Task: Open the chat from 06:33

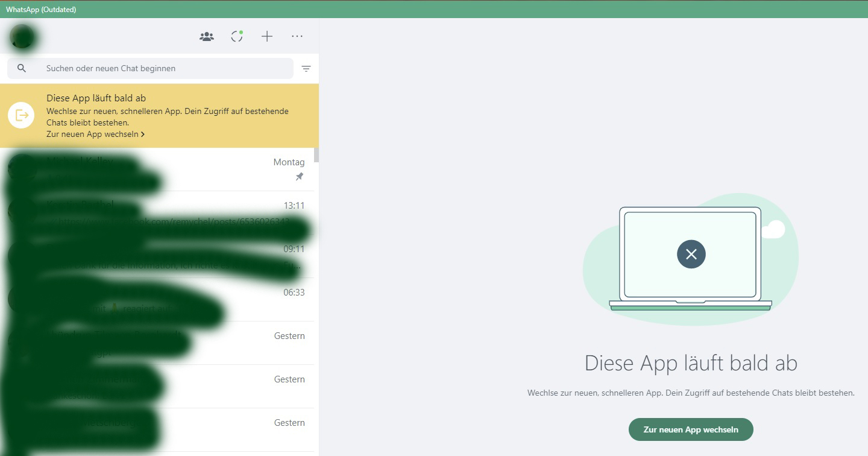Action: click(x=157, y=300)
